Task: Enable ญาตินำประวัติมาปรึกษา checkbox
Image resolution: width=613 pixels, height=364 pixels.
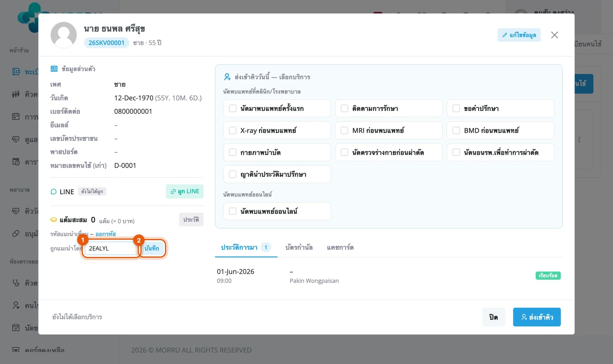Action: (x=233, y=174)
